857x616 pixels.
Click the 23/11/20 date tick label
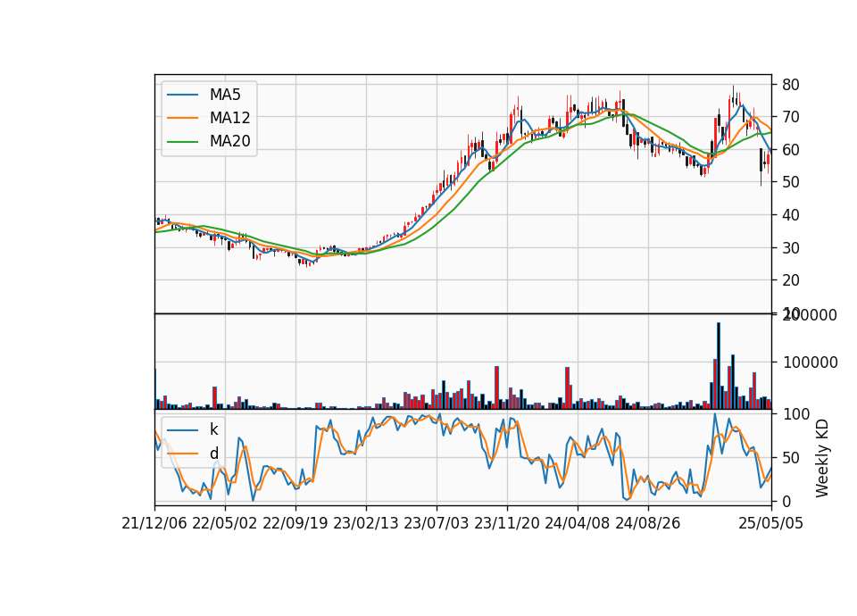point(507,524)
